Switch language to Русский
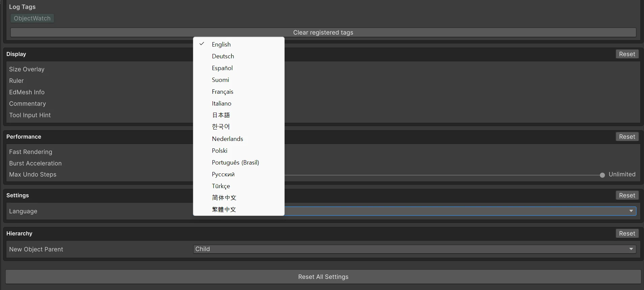This screenshot has height=290, width=644. click(x=239, y=174)
